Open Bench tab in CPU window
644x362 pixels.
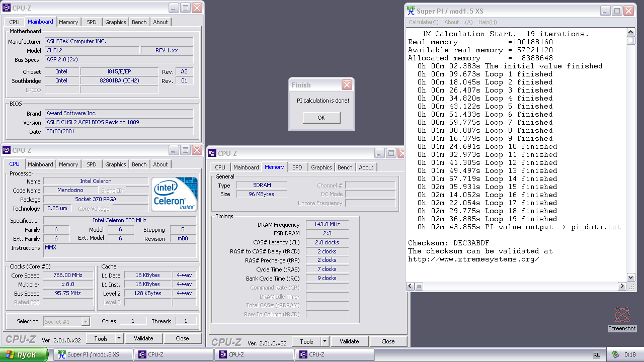coord(139,164)
